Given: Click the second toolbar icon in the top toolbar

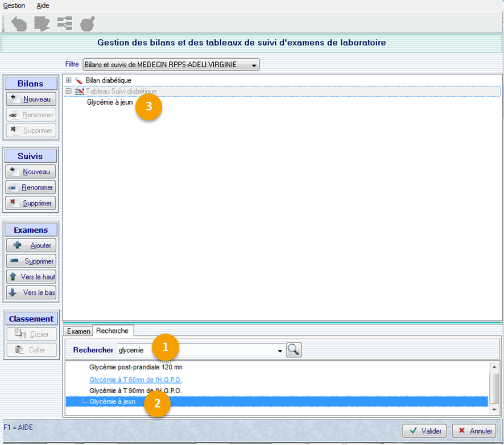Looking at the screenshot, I should coord(42,24).
